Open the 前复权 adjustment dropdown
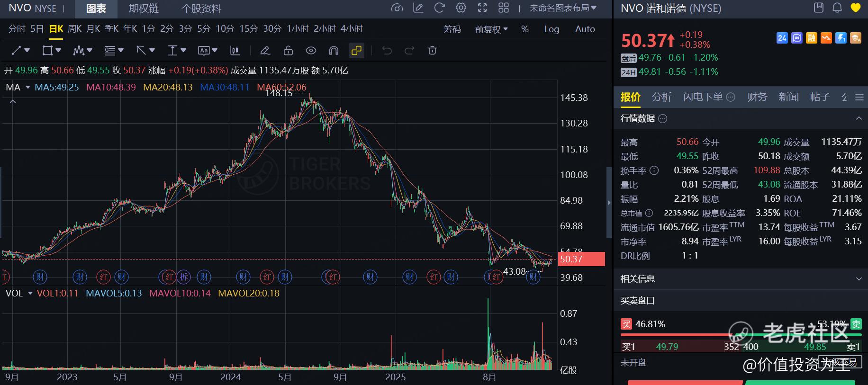 pyautogui.click(x=491, y=29)
